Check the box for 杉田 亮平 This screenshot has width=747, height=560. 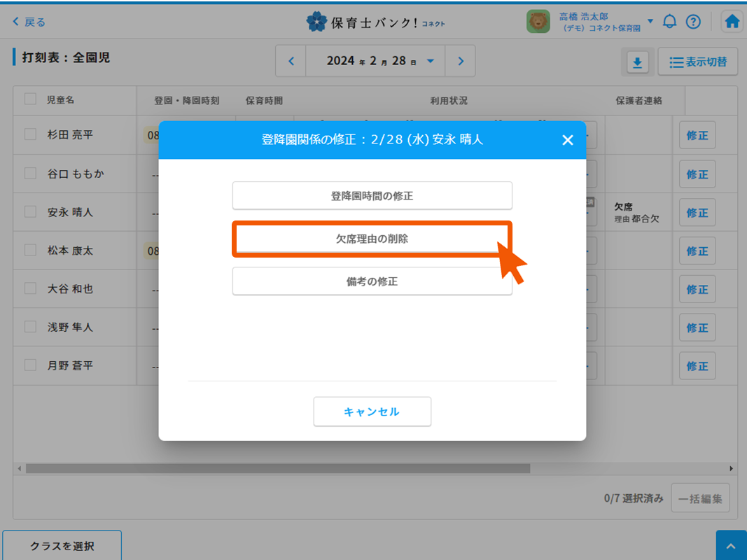click(30, 134)
